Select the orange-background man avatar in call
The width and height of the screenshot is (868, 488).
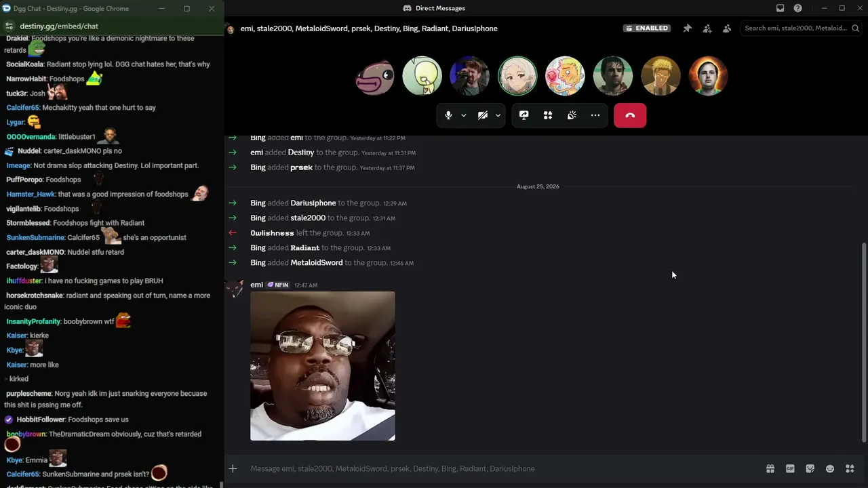[x=708, y=76]
